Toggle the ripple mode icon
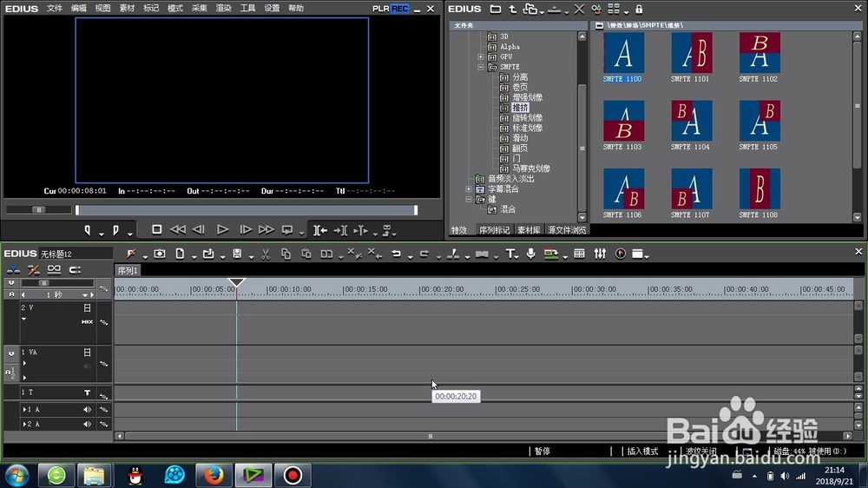The width and height of the screenshot is (868, 488). [x=33, y=270]
